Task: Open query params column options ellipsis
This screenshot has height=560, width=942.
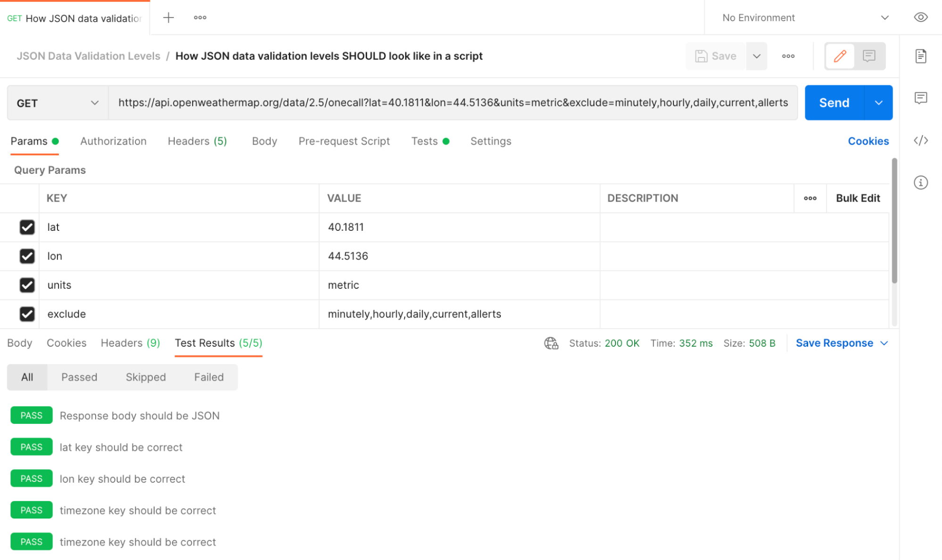Action: 810,198
